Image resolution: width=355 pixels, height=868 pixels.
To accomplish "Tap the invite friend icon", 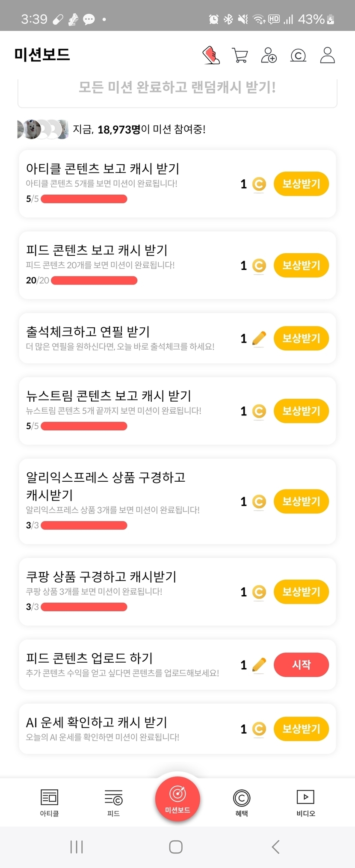I will 269,55.
